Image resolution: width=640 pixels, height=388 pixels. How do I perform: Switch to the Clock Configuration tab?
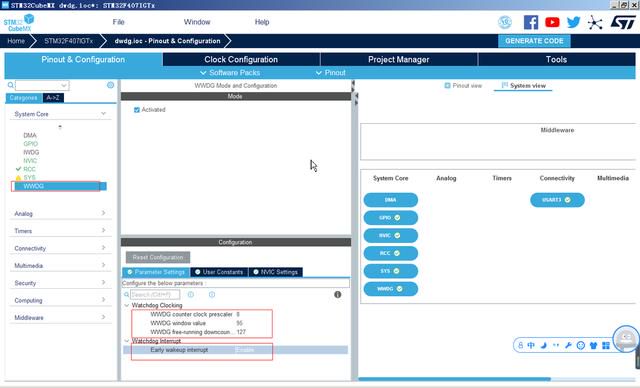coord(241,60)
